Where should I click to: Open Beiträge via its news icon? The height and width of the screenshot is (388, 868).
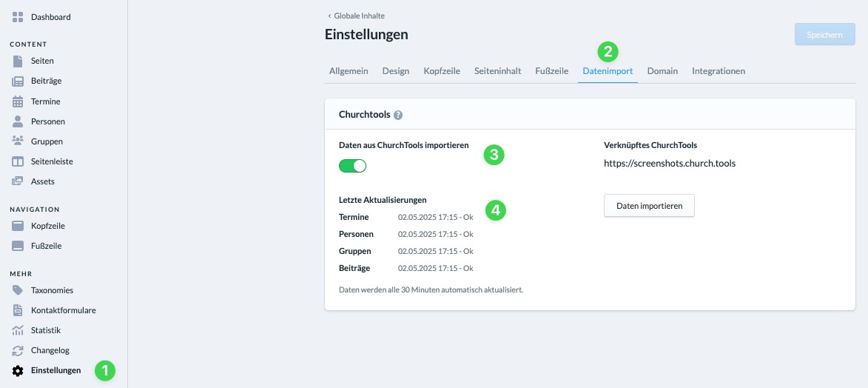point(18,81)
